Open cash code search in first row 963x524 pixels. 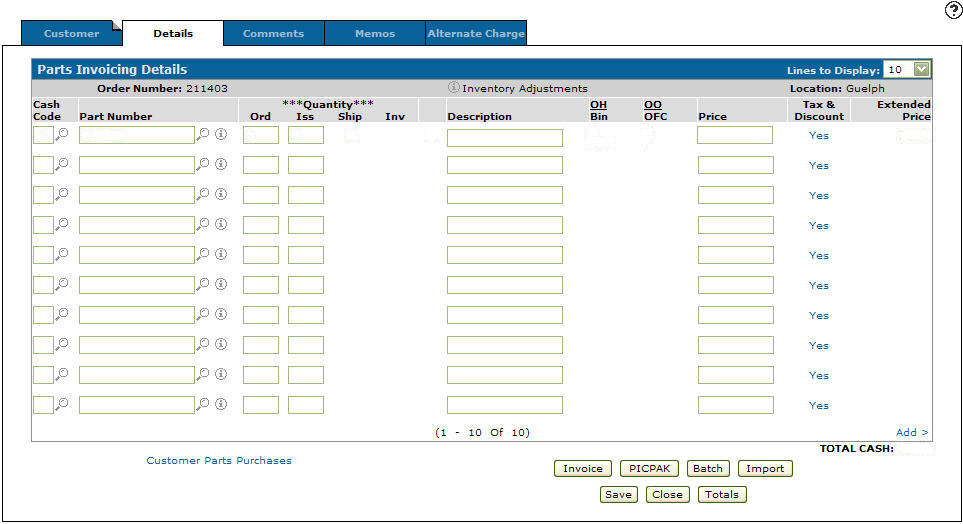(62, 134)
